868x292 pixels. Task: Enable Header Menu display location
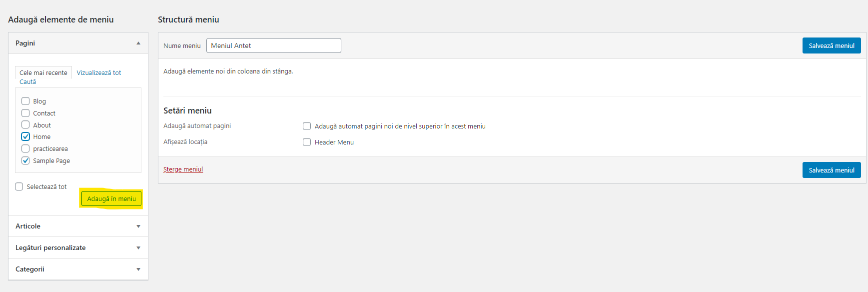[x=307, y=142]
